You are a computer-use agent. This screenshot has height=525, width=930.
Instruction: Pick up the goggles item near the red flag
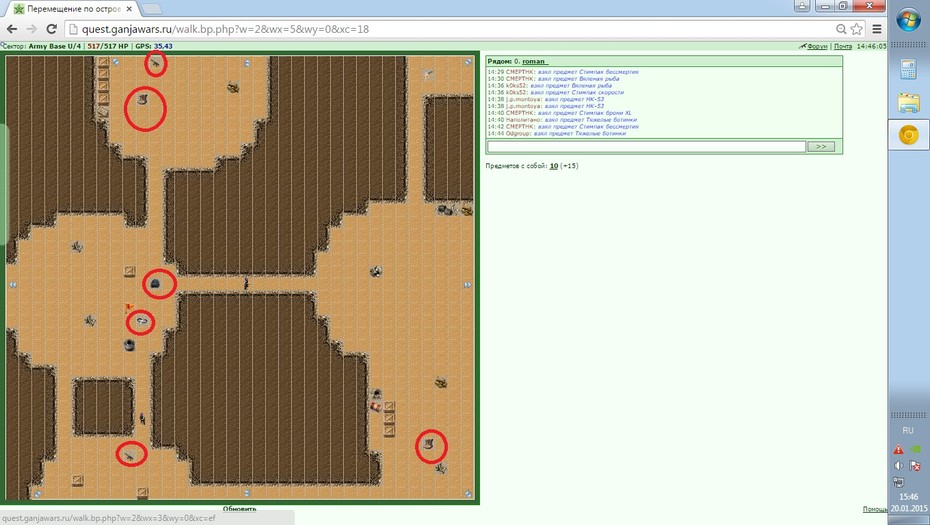pyautogui.click(x=142, y=321)
